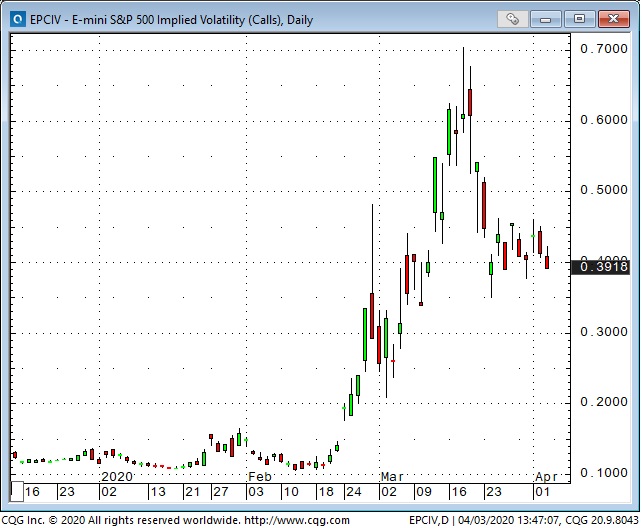
Task: Click the 'CQG Inc. © 2020' copyright text
Action: click(x=43, y=520)
